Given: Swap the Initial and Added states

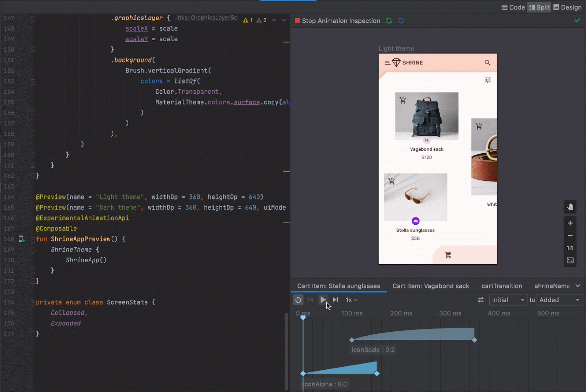Looking at the screenshot, I should pos(480,300).
